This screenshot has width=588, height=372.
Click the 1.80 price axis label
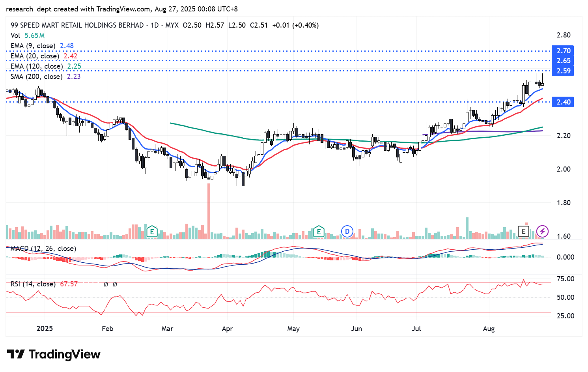click(x=564, y=203)
